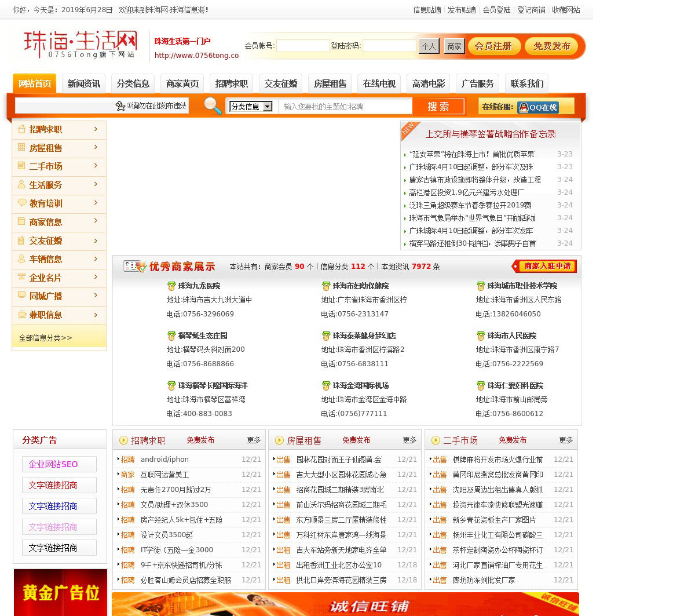This screenshot has height=616, width=695.
Task: Select the 个人 login type button
Action: point(429,46)
